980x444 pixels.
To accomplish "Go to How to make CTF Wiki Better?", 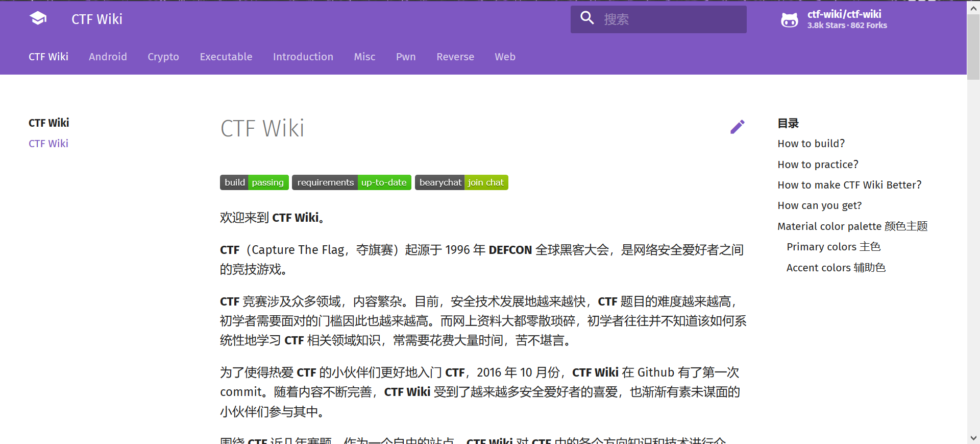I will click(849, 185).
